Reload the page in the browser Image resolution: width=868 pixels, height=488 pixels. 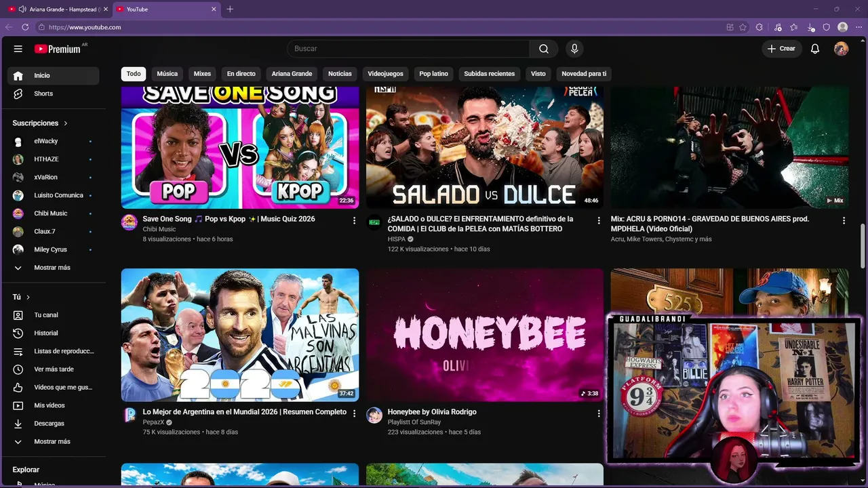click(25, 27)
